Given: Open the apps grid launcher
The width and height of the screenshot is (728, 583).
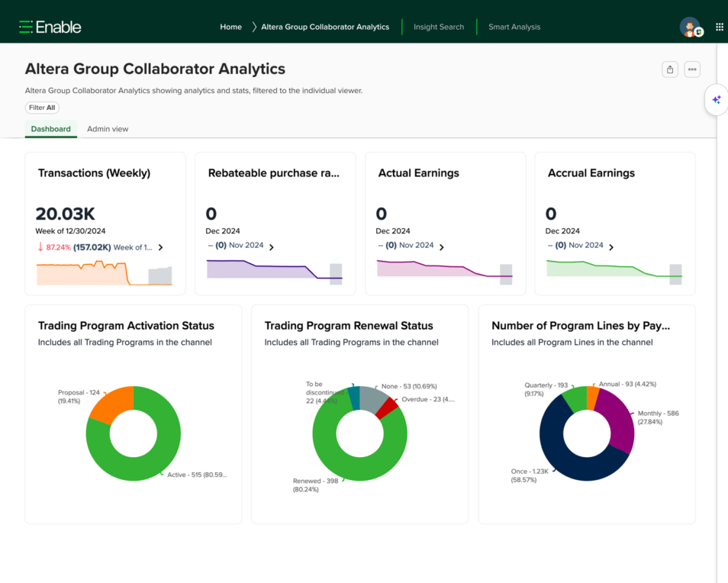Looking at the screenshot, I should [719, 27].
